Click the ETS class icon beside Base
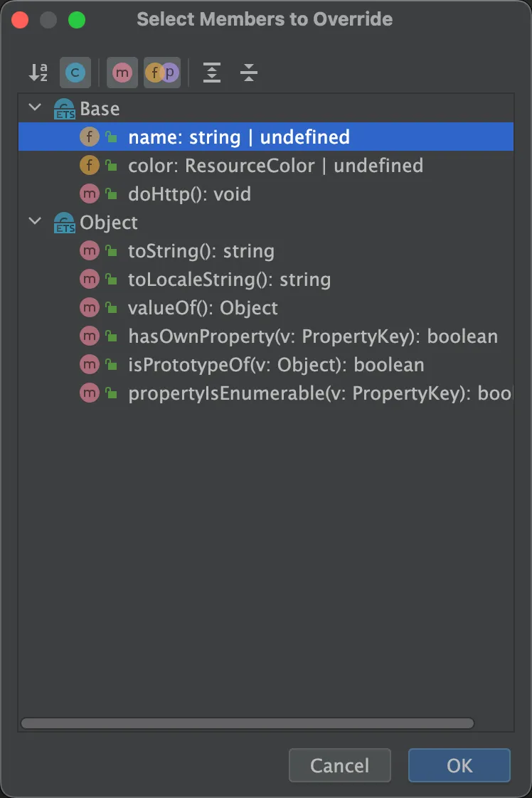The height and width of the screenshot is (798, 532). (64, 109)
